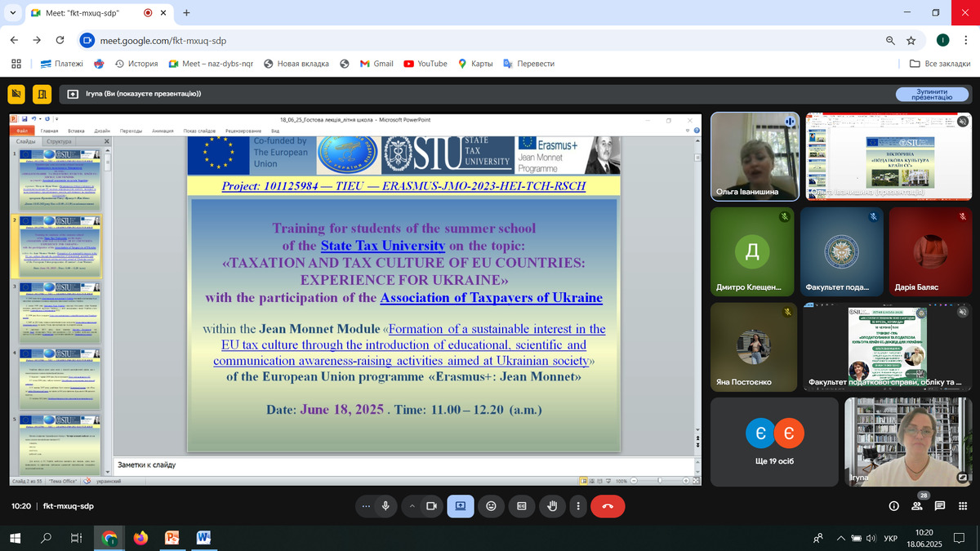Click the address bar URL in Chrome

coord(163,40)
